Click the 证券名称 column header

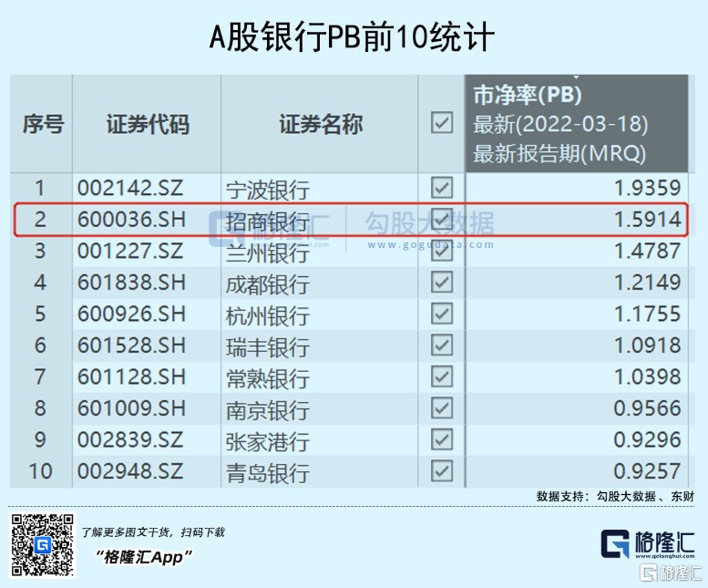click(x=320, y=124)
